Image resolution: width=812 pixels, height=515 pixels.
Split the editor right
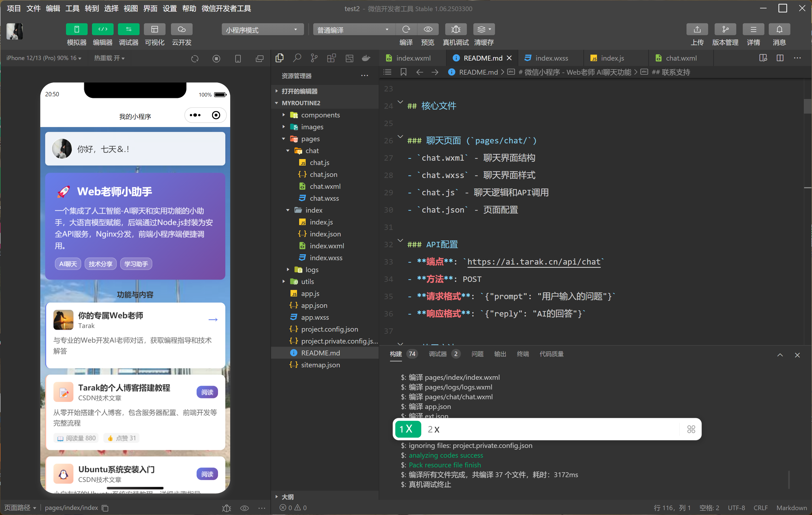(x=780, y=58)
